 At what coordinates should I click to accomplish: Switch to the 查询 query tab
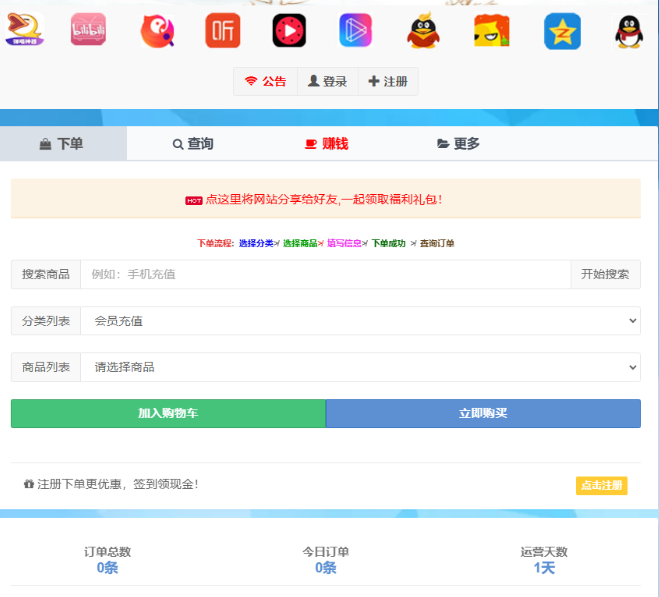pos(193,144)
